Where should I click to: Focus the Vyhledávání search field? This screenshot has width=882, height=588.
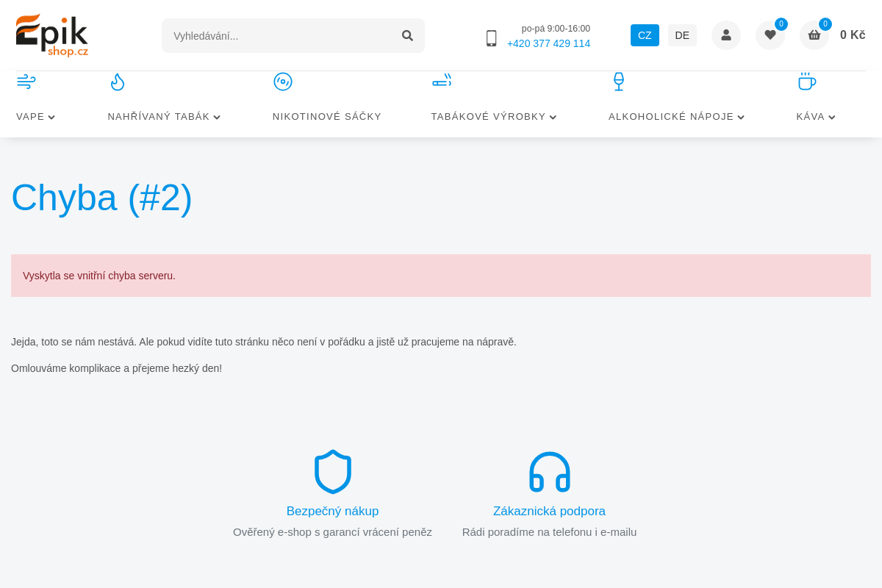pyautogui.click(x=279, y=35)
